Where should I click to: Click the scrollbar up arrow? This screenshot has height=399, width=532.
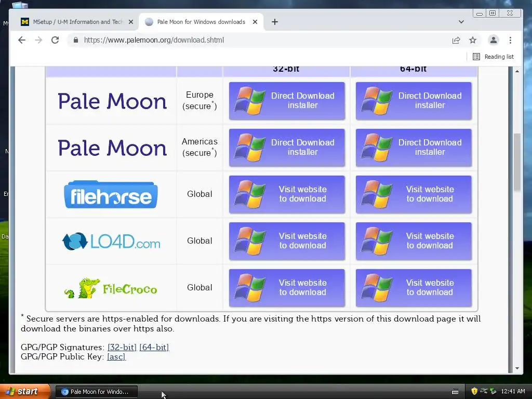click(x=517, y=71)
